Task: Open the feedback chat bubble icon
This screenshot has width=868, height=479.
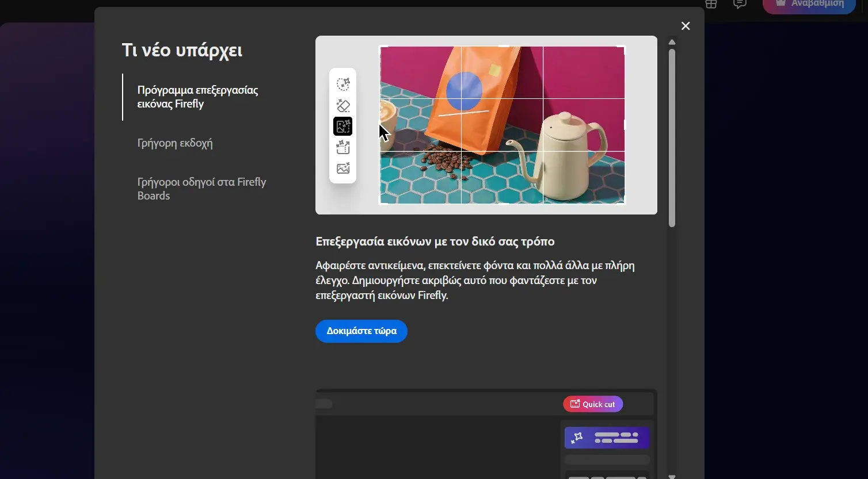Action: [739, 5]
